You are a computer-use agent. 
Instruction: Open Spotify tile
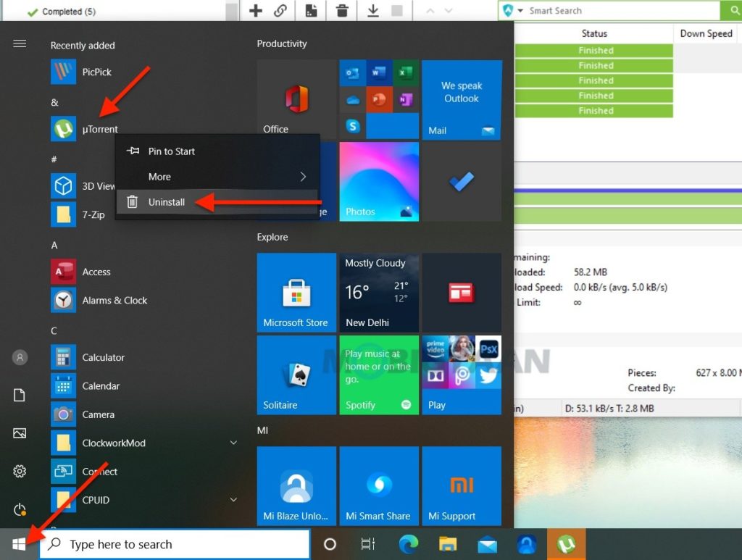point(379,375)
